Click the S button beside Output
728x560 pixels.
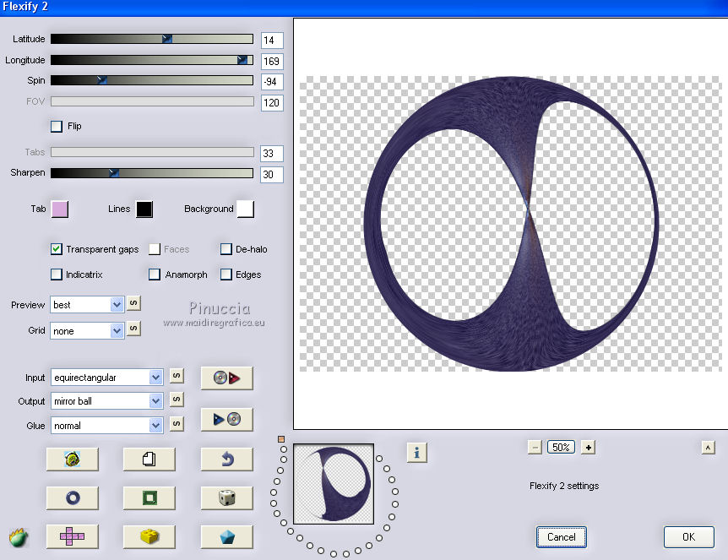coord(177,400)
